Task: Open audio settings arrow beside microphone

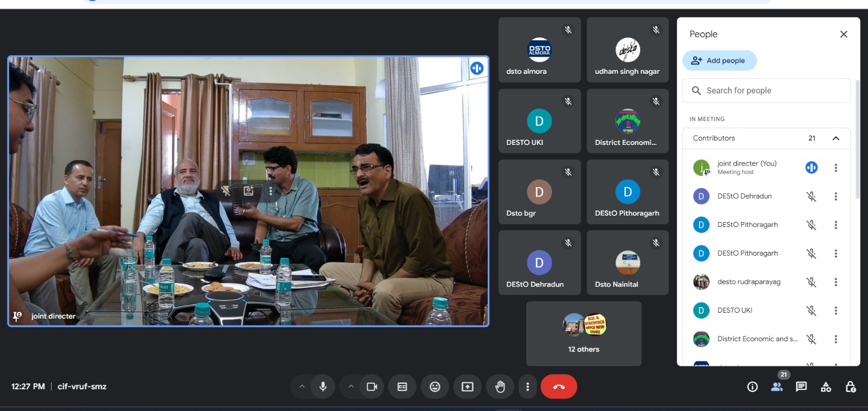Action: 302,387
